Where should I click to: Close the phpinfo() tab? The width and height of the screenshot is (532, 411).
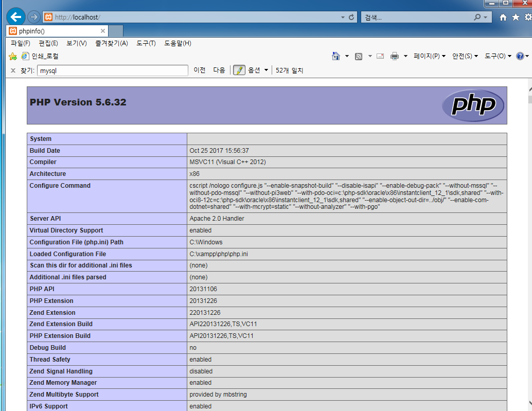[x=103, y=31]
